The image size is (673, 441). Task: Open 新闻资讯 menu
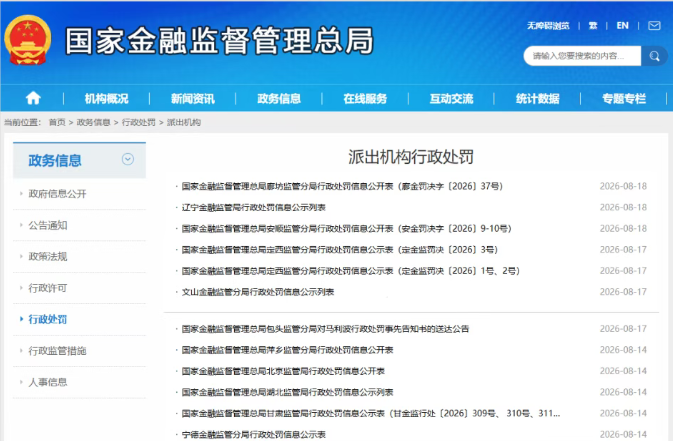click(193, 99)
